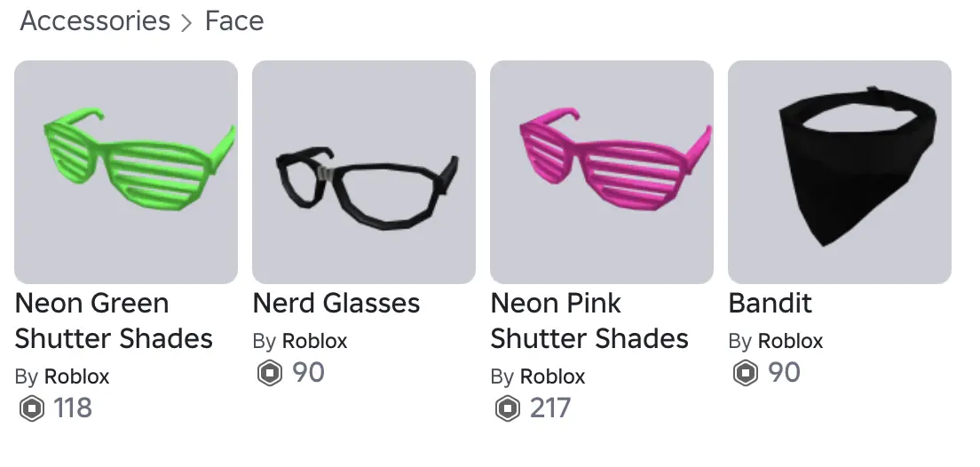Click Roblox creator link under Bandit
Image resolution: width=980 pixels, height=467 pixels.
pos(790,341)
